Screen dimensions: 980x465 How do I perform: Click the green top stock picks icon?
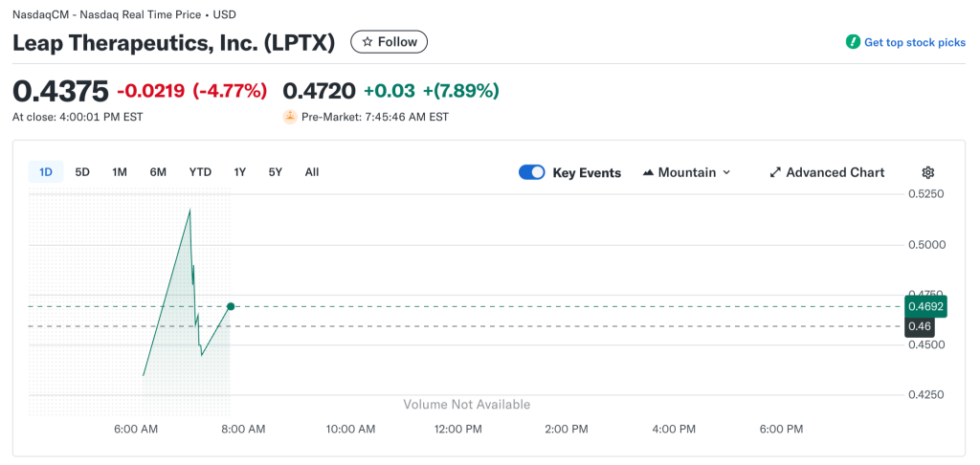click(852, 42)
